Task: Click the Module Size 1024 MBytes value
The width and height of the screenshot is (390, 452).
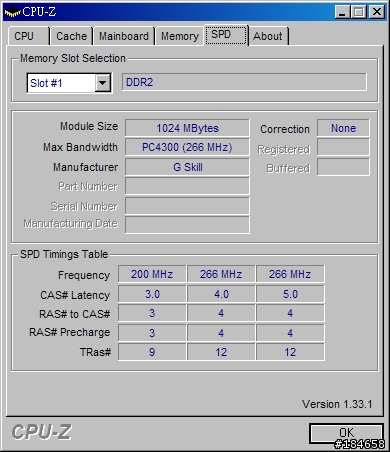Action: [187, 128]
